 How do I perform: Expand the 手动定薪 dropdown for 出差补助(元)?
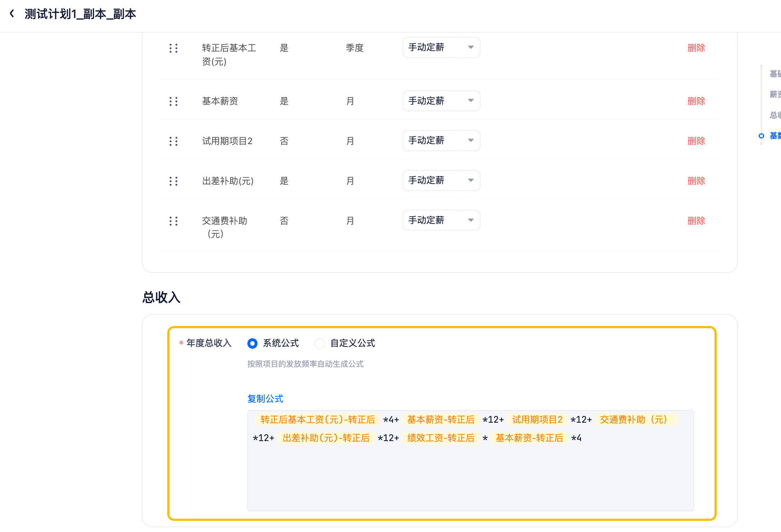point(441,180)
